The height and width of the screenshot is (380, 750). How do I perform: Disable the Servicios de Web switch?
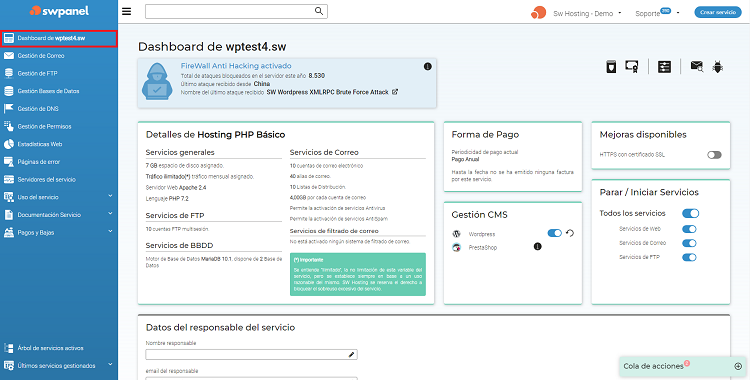tap(689, 229)
